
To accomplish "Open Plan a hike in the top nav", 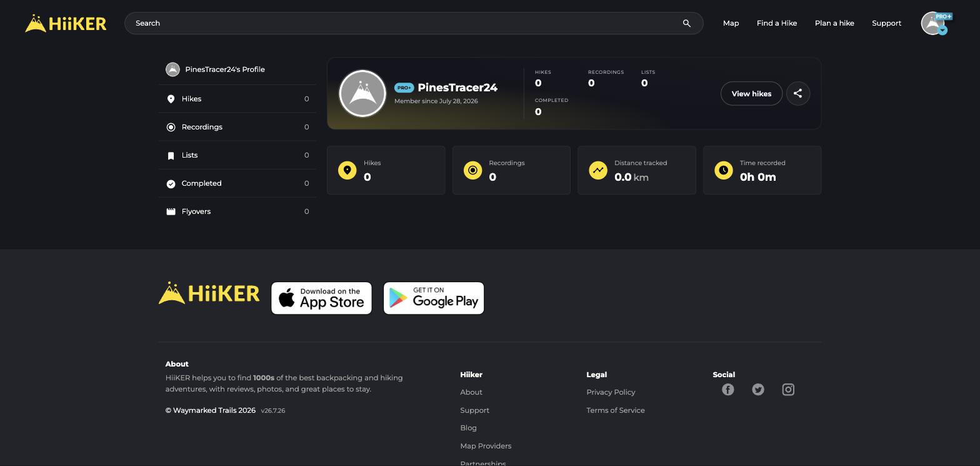I will (x=834, y=23).
